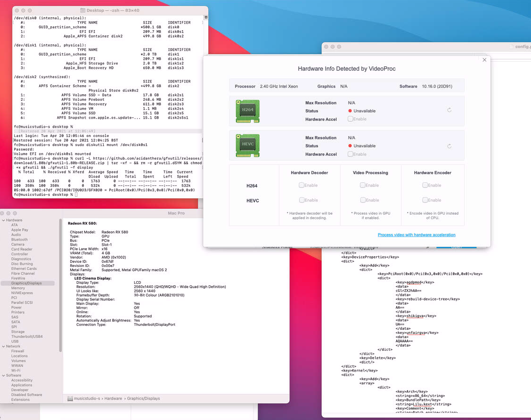Select Bluetooth in the sidebar
This screenshot has height=420, width=531.
tap(19, 240)
